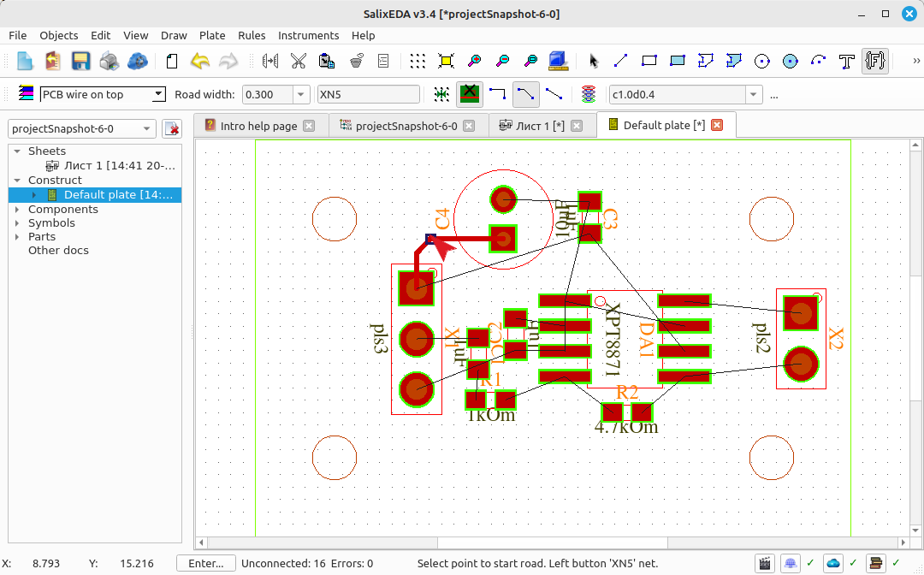
Task: Click the colored layers stack icon
Action: (x=26, y=93)
